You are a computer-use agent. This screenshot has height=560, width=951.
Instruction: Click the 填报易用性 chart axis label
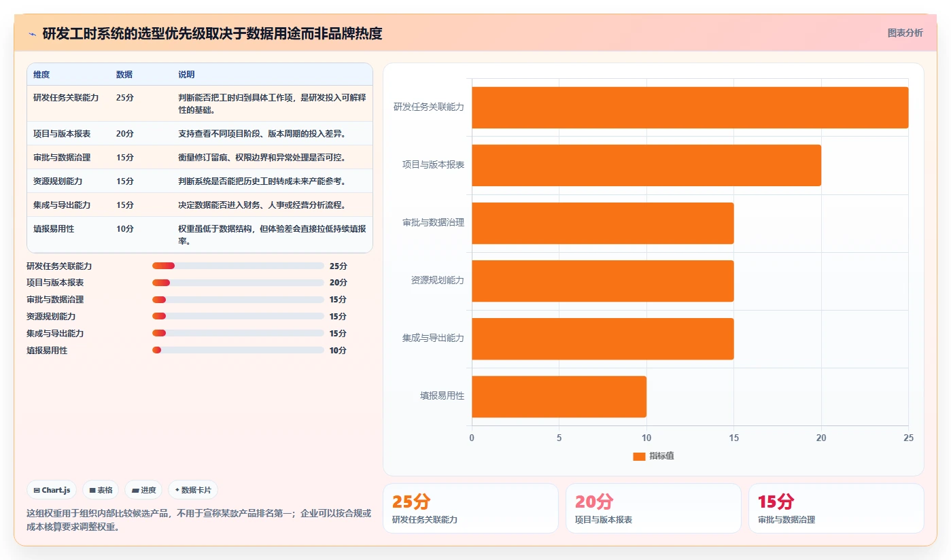click(442, 396)
